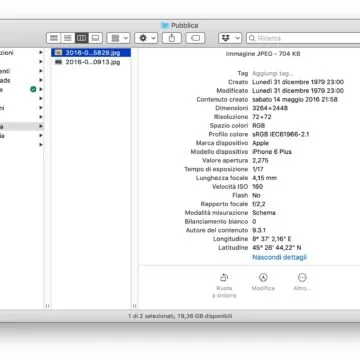The height and width of the screenshot is (360, 360).
Task: Click the Ricerca search field
Action: [303, 38]
